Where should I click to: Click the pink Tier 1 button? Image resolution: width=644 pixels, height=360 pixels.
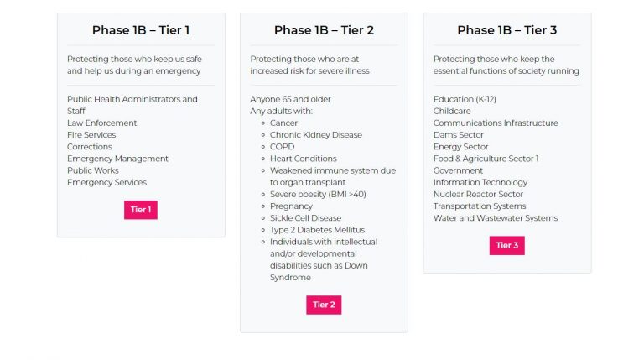[x=141, y=210]
